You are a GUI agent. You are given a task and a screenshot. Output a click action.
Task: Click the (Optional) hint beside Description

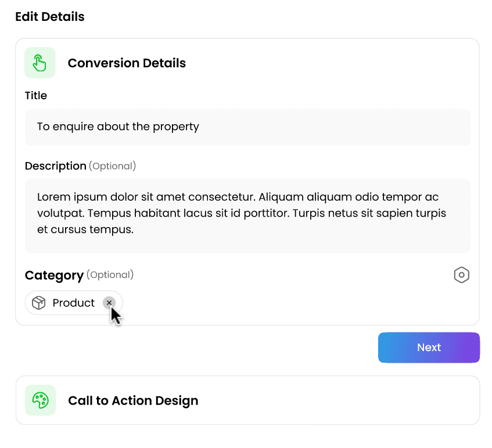coord(112,167)
